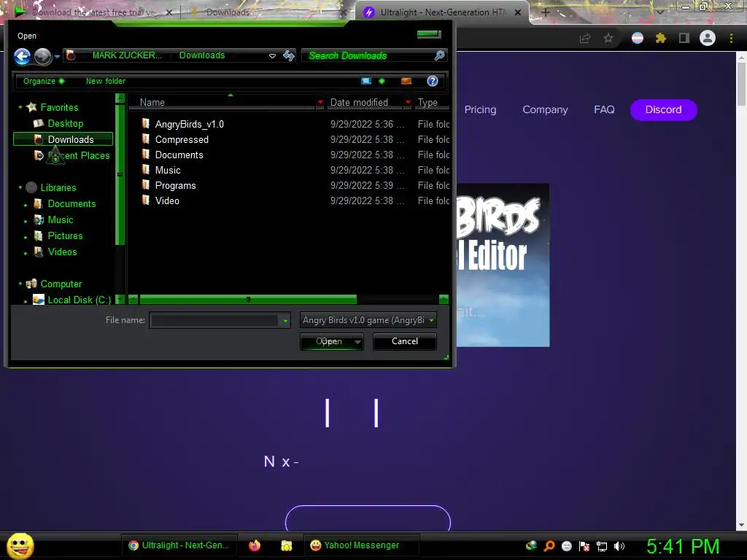The height and width of the screenshot is (560, 747).
Task: Select Downloads under Favorites
Action: [63, 139]
